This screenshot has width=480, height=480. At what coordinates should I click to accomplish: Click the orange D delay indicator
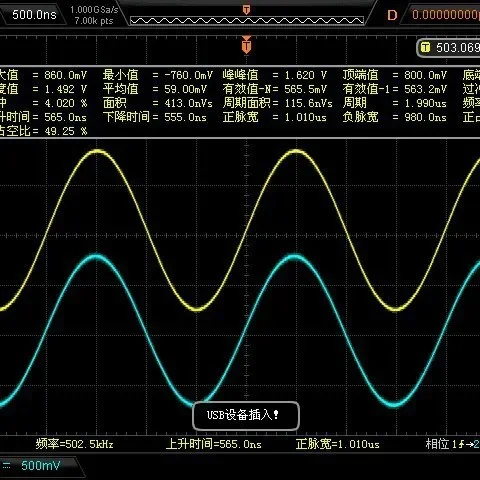pos(392,15)
